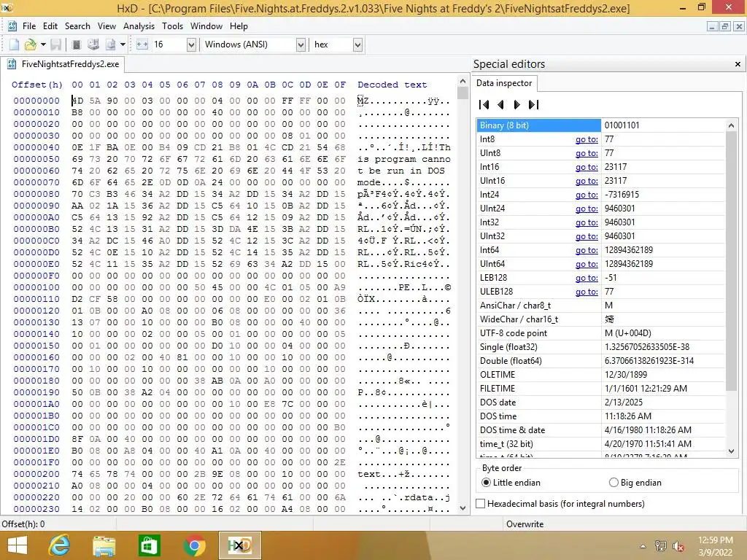This screenshot has width=747, height=560.
Task: Click the LEB128 go to link
Action: point(587,278)
